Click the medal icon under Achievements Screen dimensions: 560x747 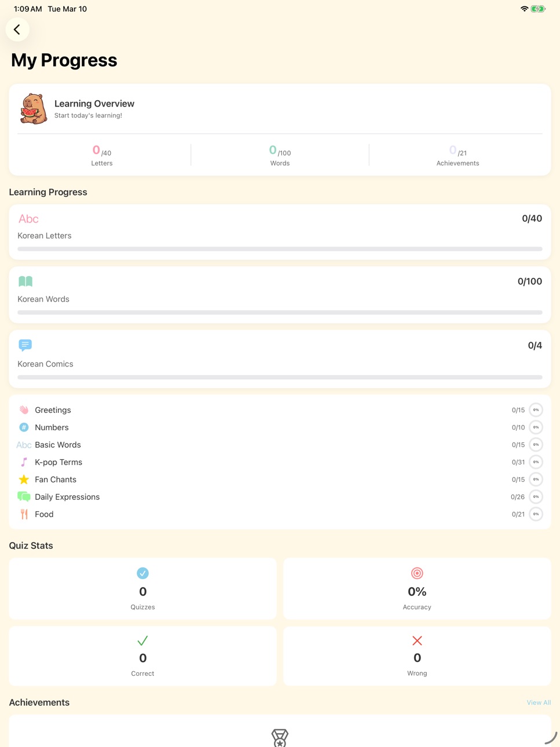(280, 737)
